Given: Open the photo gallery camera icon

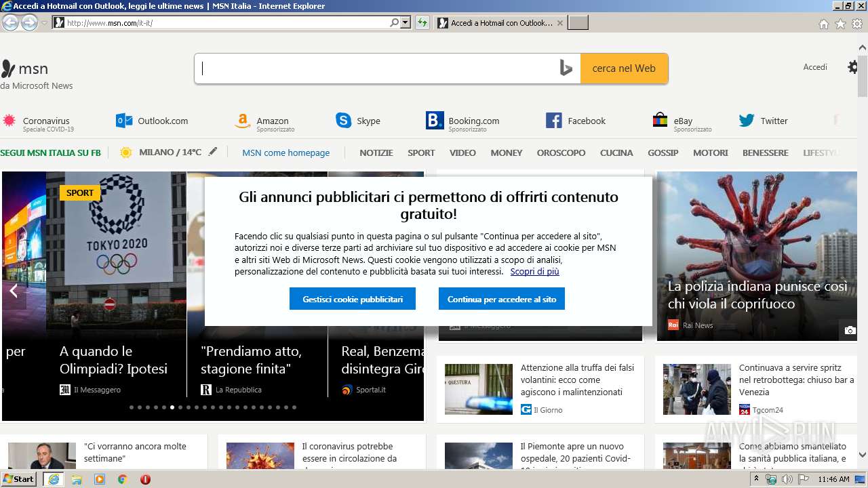Looking at the screenshot, I should pos(850,330).
